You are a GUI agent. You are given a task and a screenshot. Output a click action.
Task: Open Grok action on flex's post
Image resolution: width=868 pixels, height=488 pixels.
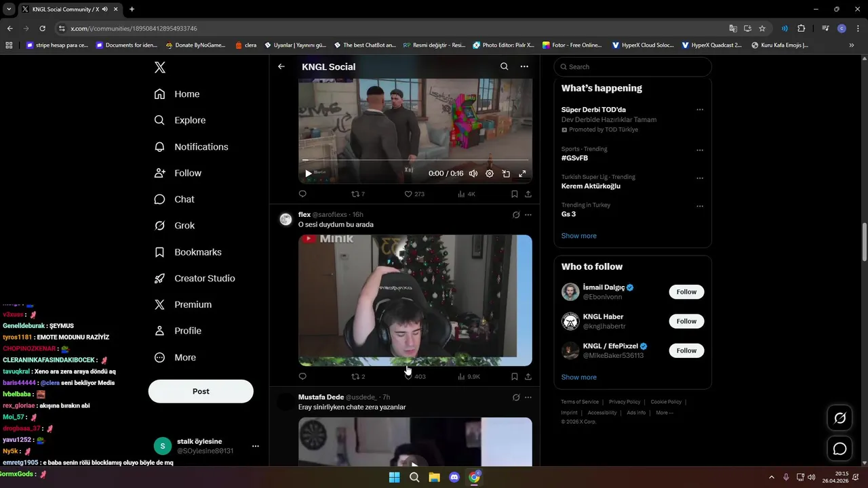click(516, 215)
